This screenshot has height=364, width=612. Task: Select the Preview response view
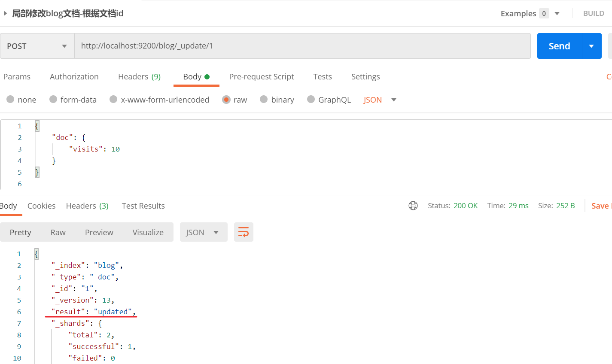(x=99, y=232)
